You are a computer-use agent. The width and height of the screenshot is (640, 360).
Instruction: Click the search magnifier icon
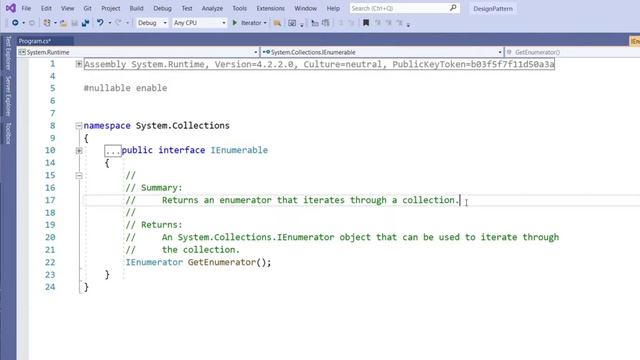[453, 8]
